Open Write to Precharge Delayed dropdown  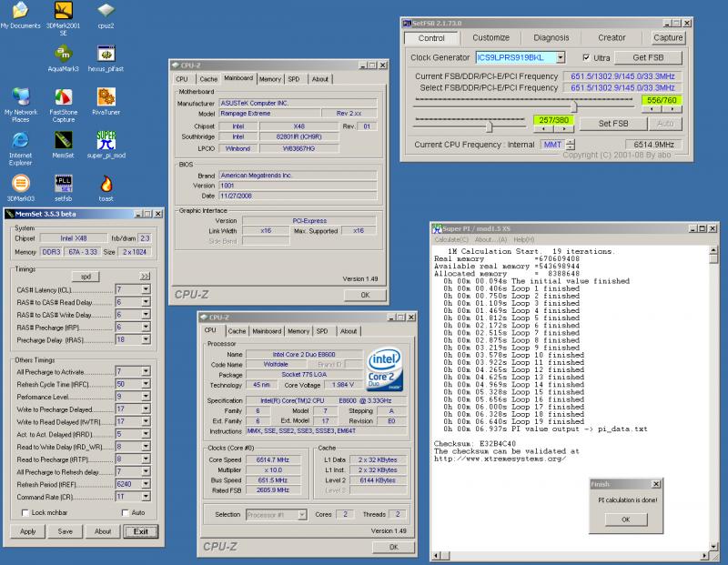146,409
